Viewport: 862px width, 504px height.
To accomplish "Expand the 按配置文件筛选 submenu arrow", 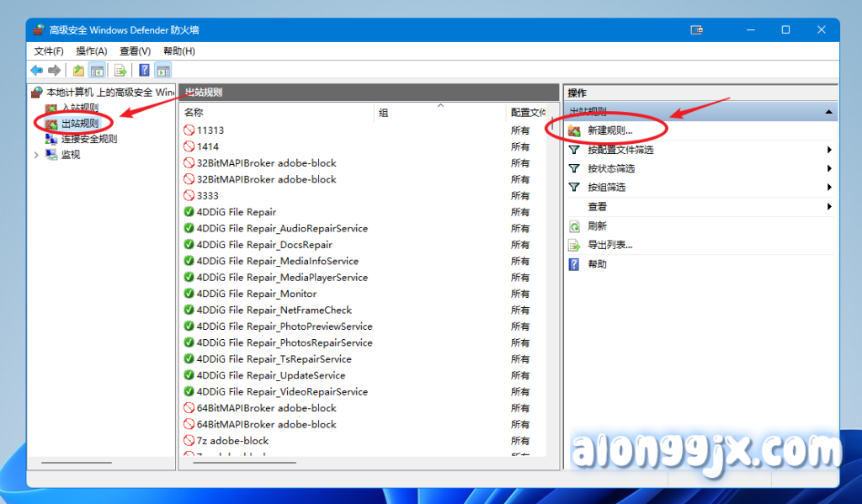I will 829,150.
